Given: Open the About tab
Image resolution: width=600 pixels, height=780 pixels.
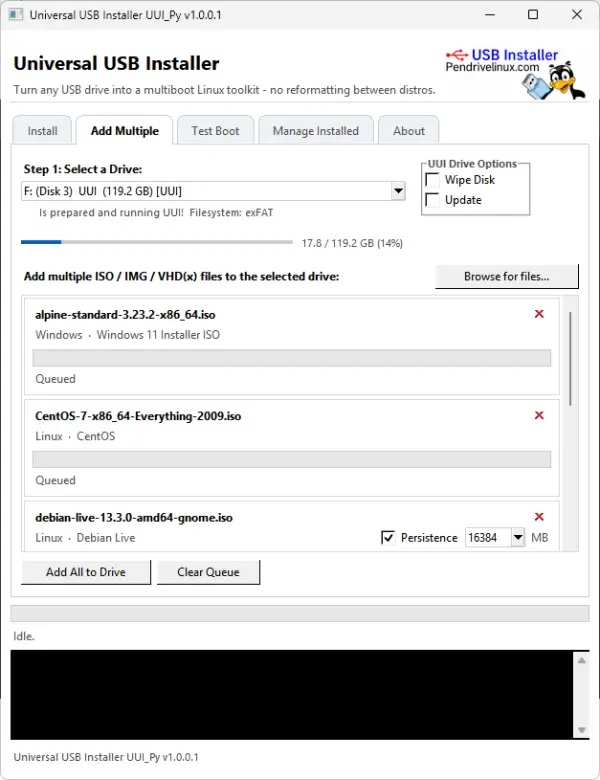Looking at the screenshot, I should (x=409, y=131).
